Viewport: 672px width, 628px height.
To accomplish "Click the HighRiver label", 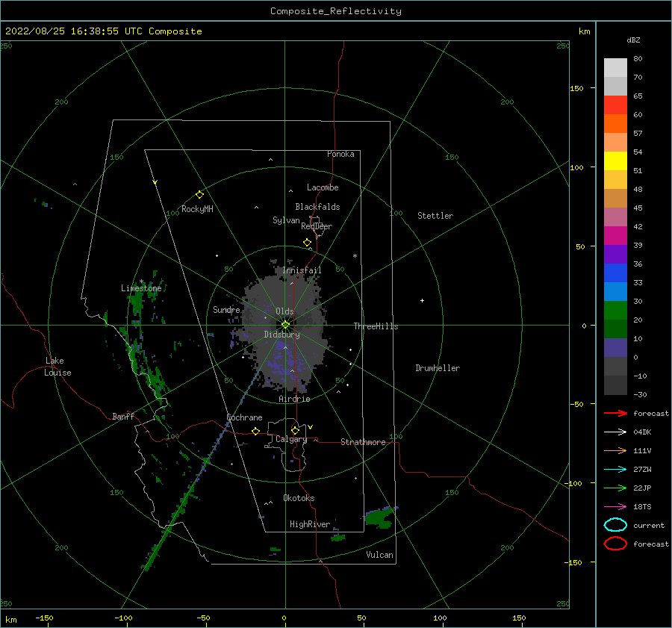I will (310, 524).
